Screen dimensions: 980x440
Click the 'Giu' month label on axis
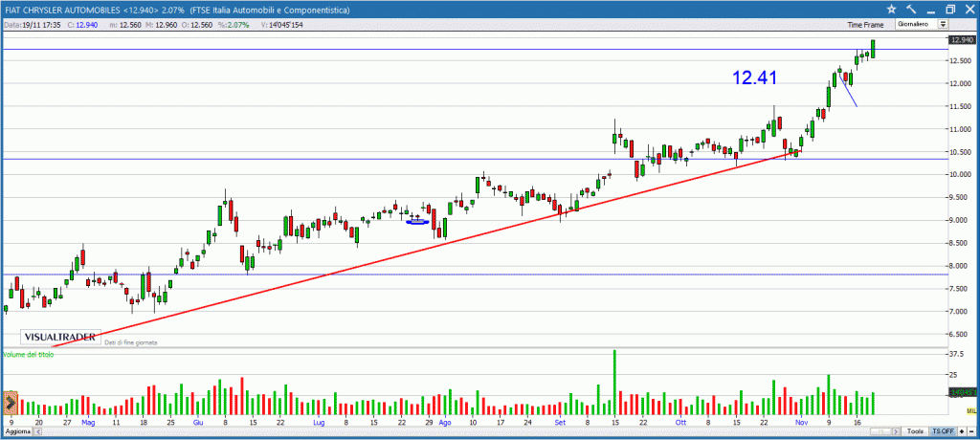pyautogui.click(x=199, y=422)
